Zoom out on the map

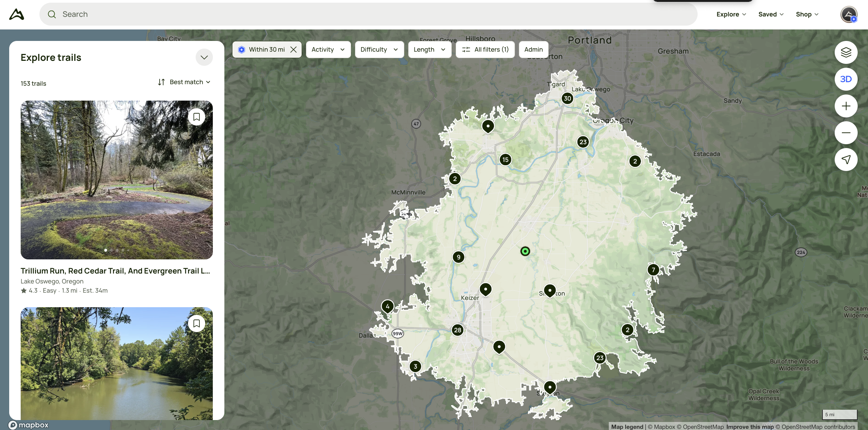tap(846, 133)
